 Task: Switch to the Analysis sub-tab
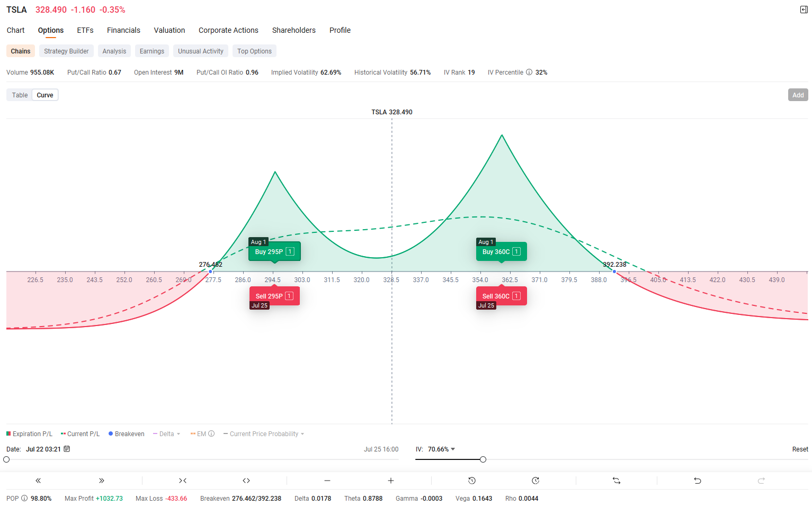click(x=114, y=51)
